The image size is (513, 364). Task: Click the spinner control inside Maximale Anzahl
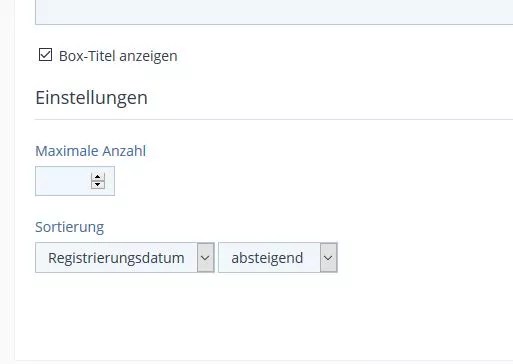tap(98, 181)
